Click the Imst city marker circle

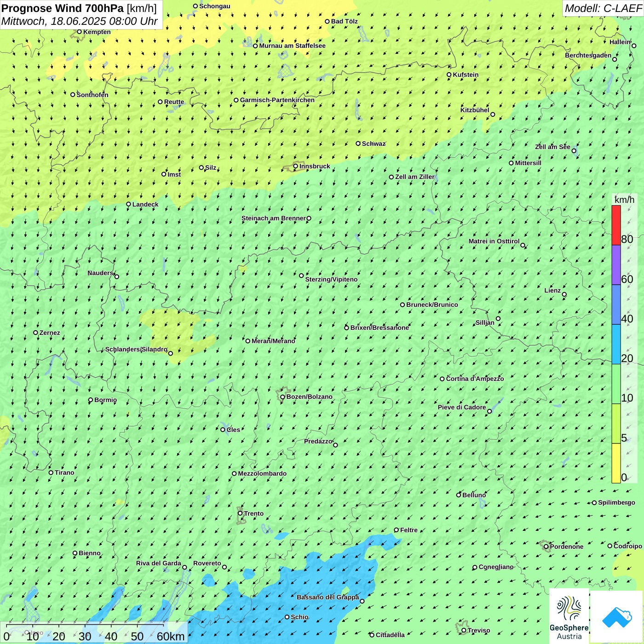[164, 174]
